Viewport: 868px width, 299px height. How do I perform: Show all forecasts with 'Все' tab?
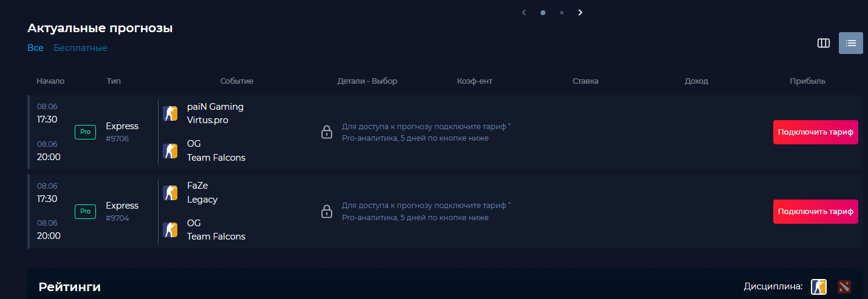[x=35, y=48]
